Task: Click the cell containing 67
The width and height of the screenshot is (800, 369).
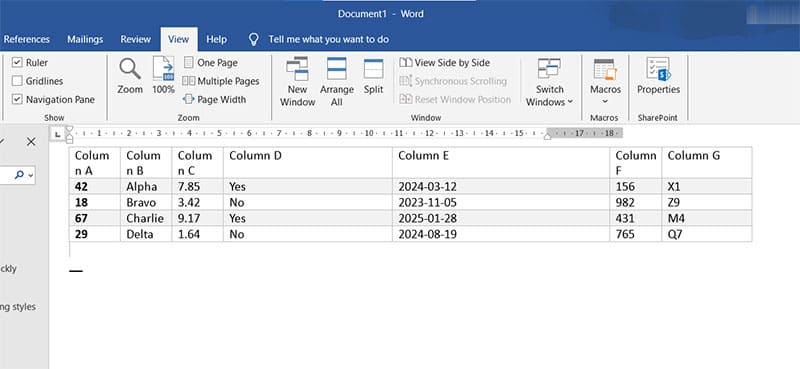Action: (95, 218)
